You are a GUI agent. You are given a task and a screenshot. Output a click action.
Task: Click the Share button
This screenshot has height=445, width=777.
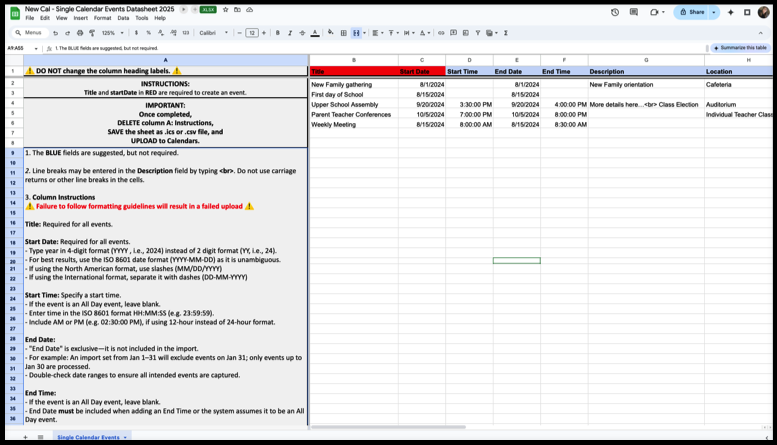(692, 12)
